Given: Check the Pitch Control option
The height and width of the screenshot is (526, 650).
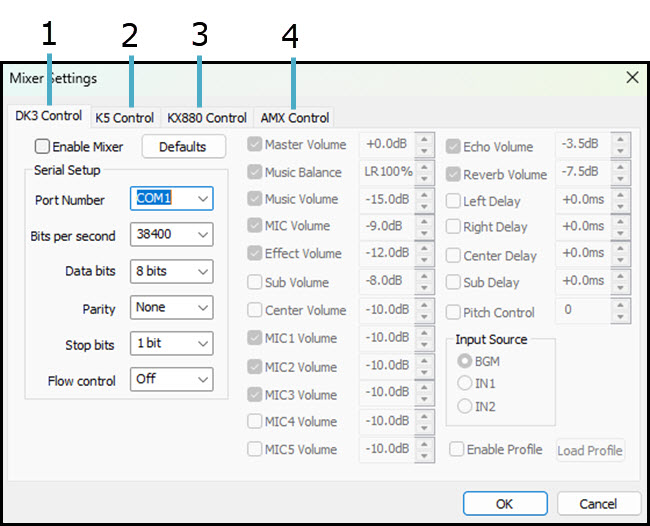Looking at the screenshot, I should click(x=454, y=312).
